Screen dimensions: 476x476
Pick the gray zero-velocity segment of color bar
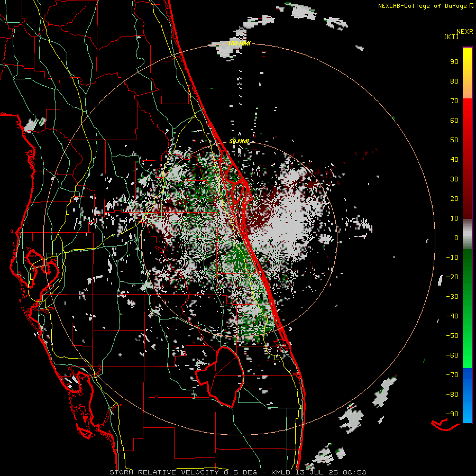tap(467, 234)
